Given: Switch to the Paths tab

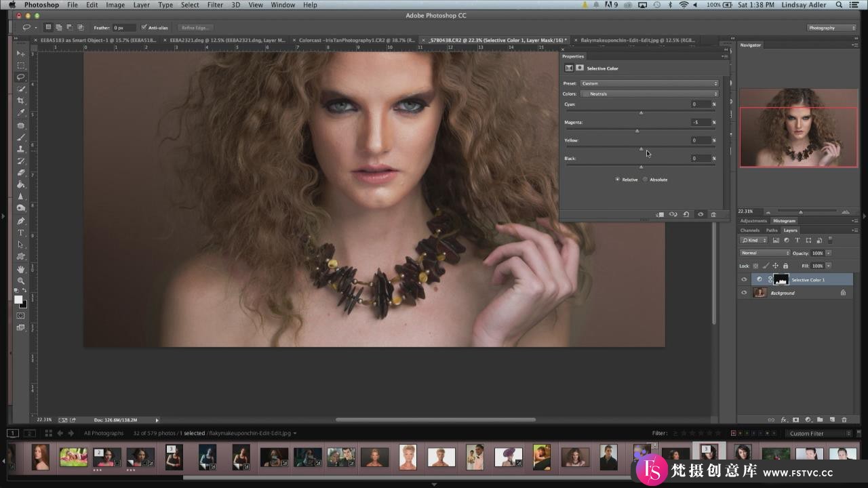Looking at the screenshot, I should (x=772, y=230).
